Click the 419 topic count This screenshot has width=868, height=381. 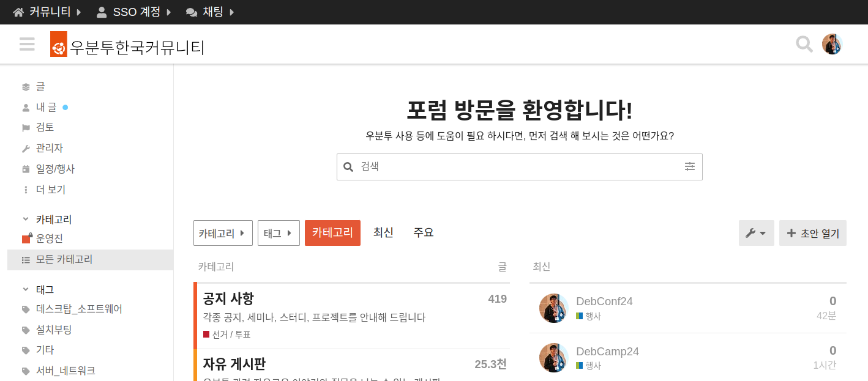pyautogui.click(x=497, y=299)
